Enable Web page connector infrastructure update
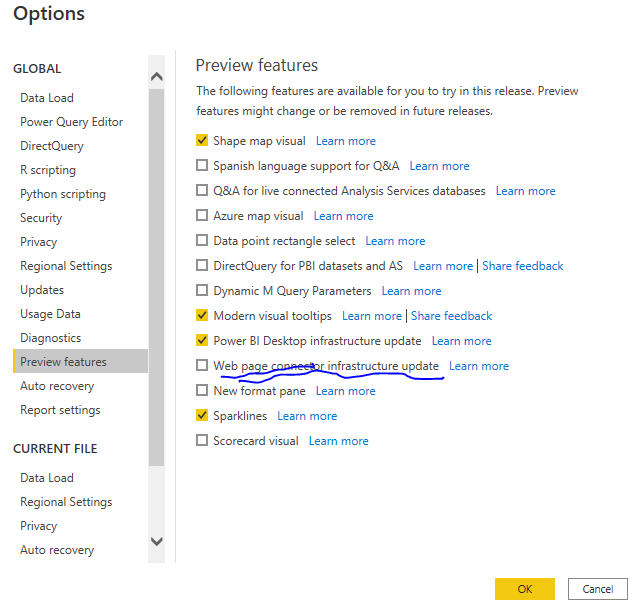Image resolution: width=644 pixels, height=607 pixels. click(x=202, y=366)
